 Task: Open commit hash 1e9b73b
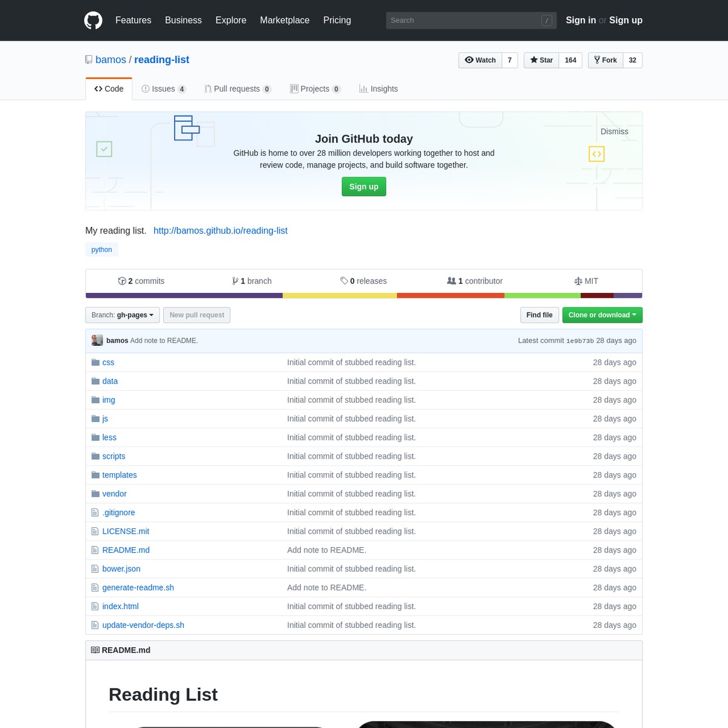tap(580, 341)
